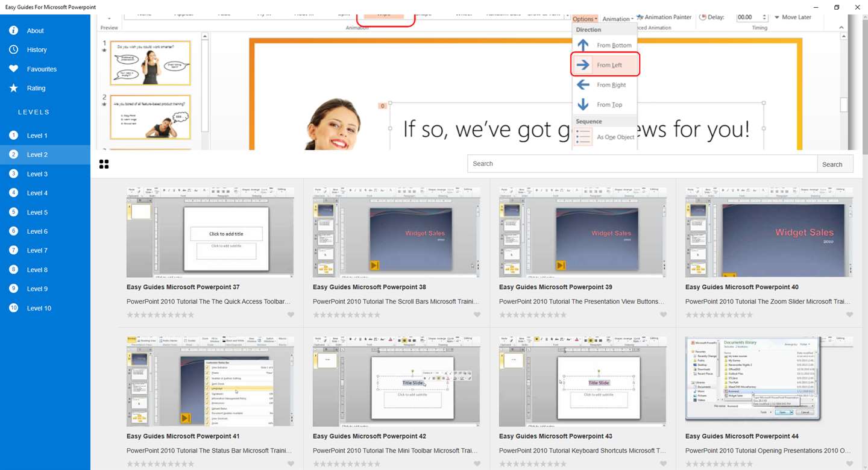Image resolution: width=868 pixels, height=470 pixels.
Task: Rate Powerpoint 38 using its star bar
Action: 347,315
